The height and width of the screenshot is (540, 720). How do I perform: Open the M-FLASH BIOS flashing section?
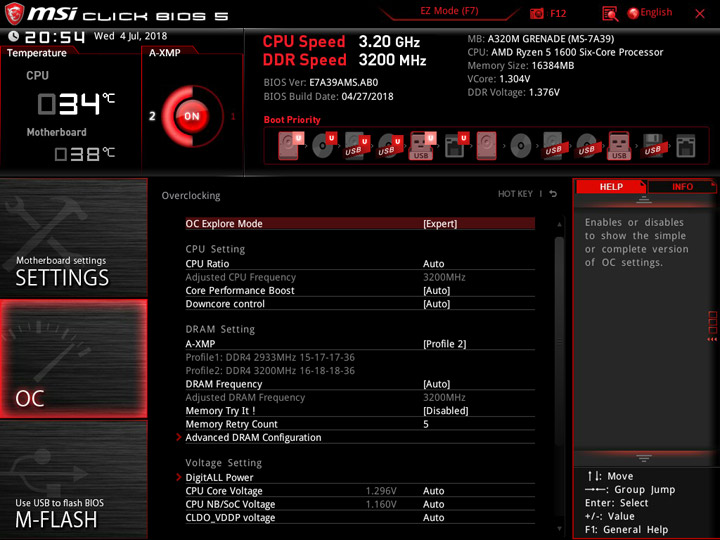point(73,479)
